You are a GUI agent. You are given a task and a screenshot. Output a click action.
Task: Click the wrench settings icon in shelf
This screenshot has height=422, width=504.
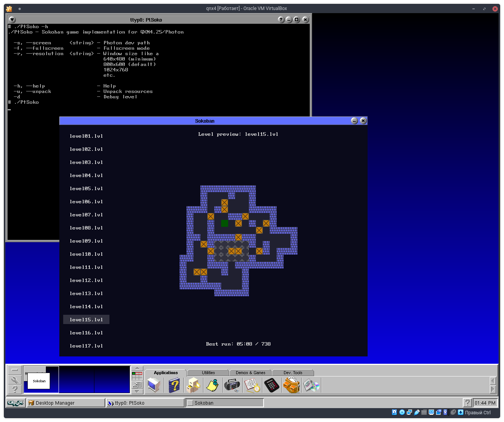(x=15, y=380)
